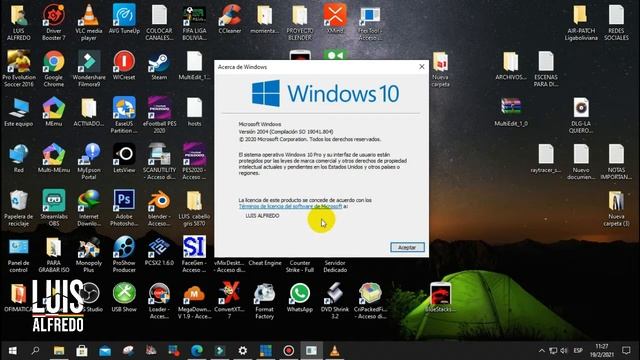This screenshot has width=640, height=360.
Task: Launch Microsoft Edge from taskbar
Action: pos(197,351)
